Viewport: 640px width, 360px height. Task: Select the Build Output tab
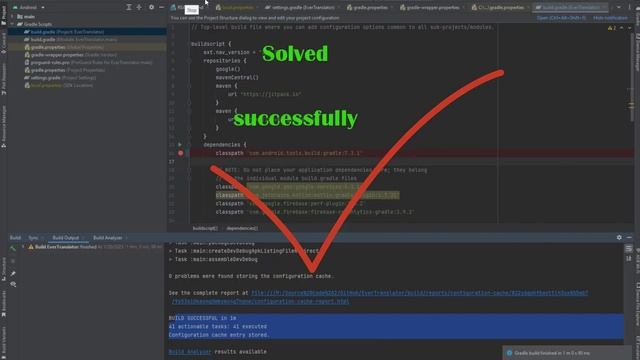tap(66, 238)
